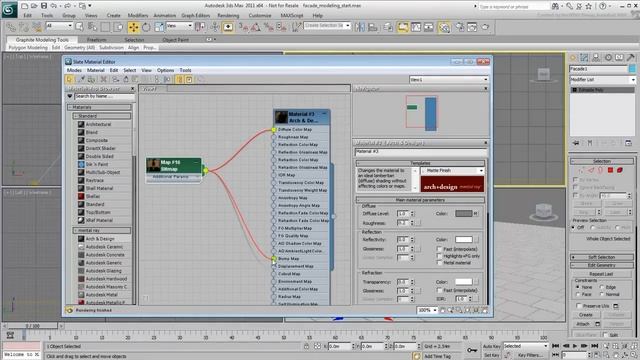Image resolution: width=640 pixels, height=360 pixels.
Task: Click the selection lock icon in status bar
Action: [x=306, y=346]
